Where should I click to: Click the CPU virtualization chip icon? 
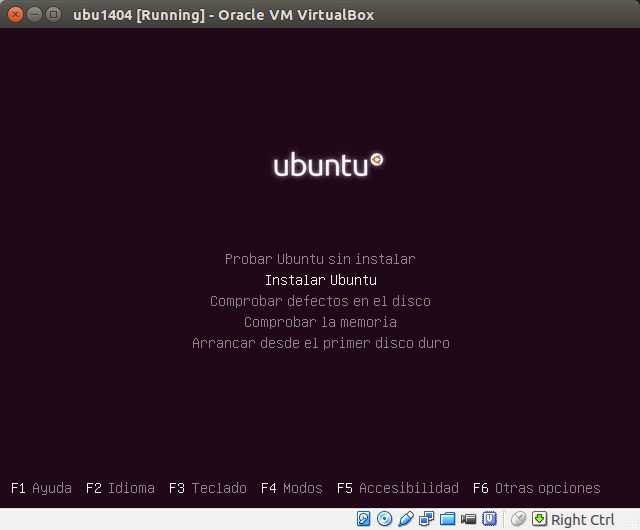(489, 519)
